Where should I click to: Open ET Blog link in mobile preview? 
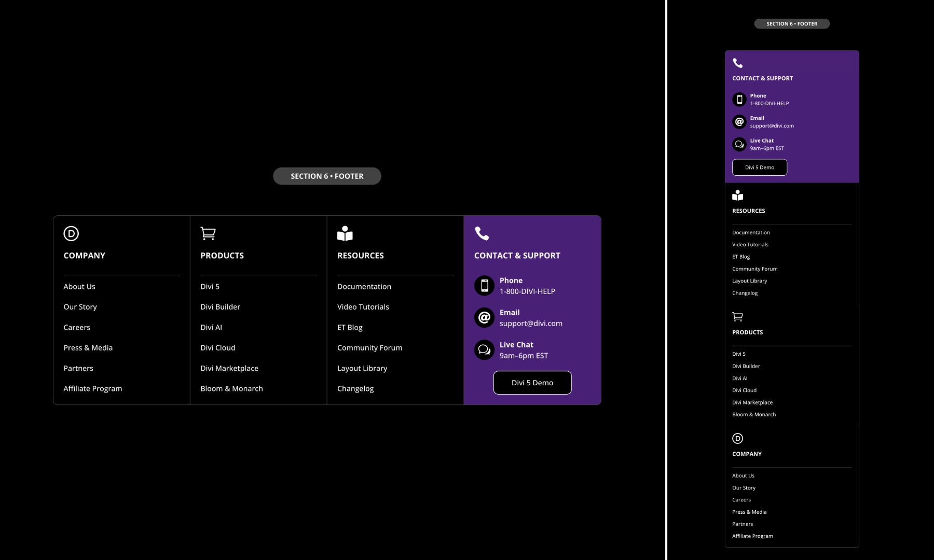pos(741,257)
